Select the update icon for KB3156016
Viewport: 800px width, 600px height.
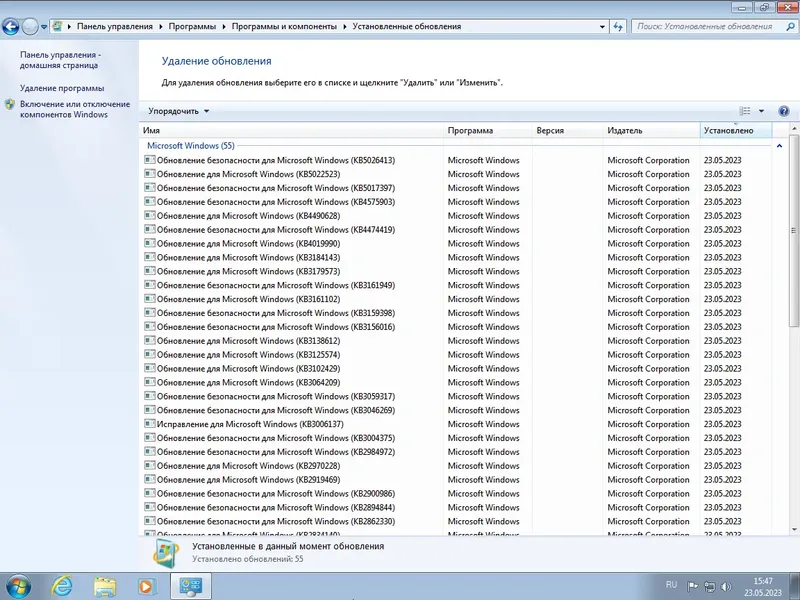[149, 327]
